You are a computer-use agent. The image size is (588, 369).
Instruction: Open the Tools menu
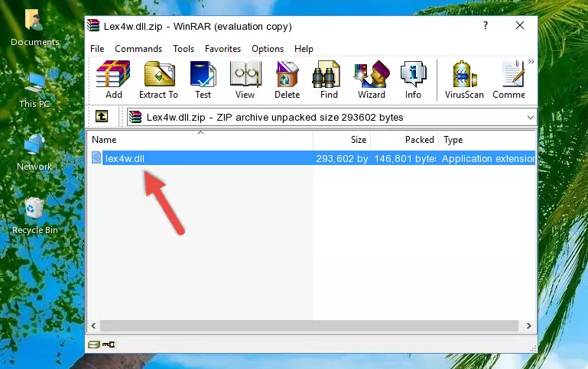pos(184,49)
